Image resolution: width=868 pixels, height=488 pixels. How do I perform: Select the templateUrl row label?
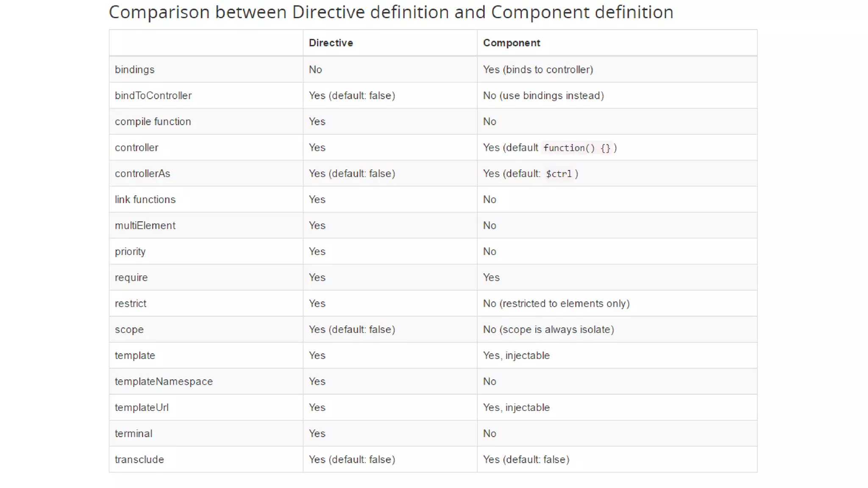pos(142,408)
